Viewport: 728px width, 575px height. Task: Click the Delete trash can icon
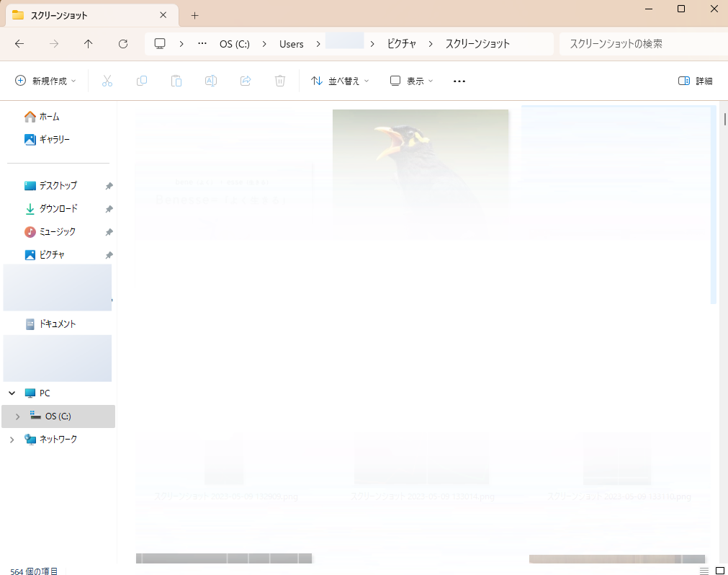click(280, 81)
